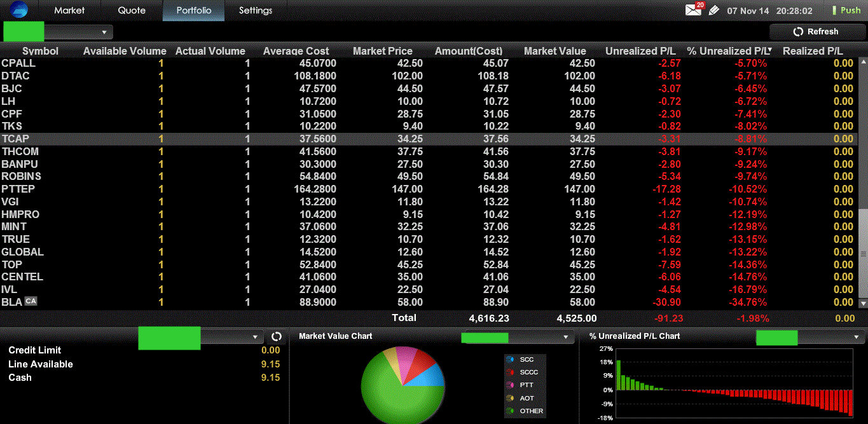Select the highlighted TCAP row symbol
This screenshot has width=868, height=424.
[15, 139]
